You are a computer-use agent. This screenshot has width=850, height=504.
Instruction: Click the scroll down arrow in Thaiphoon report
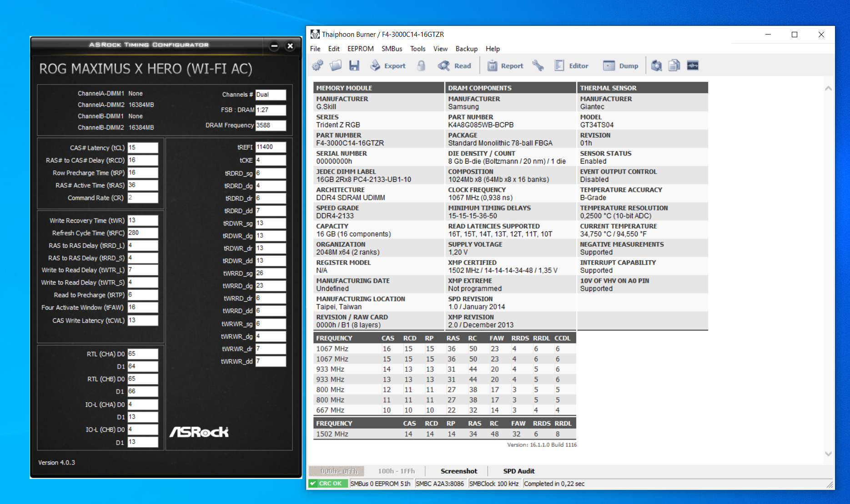click(828, 454)
